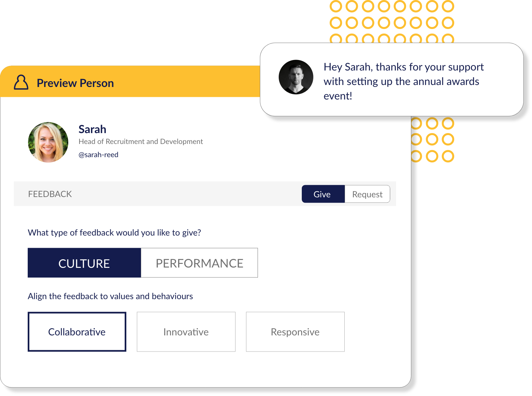Click the FEEDBACK section label

[x=50, y=194]
